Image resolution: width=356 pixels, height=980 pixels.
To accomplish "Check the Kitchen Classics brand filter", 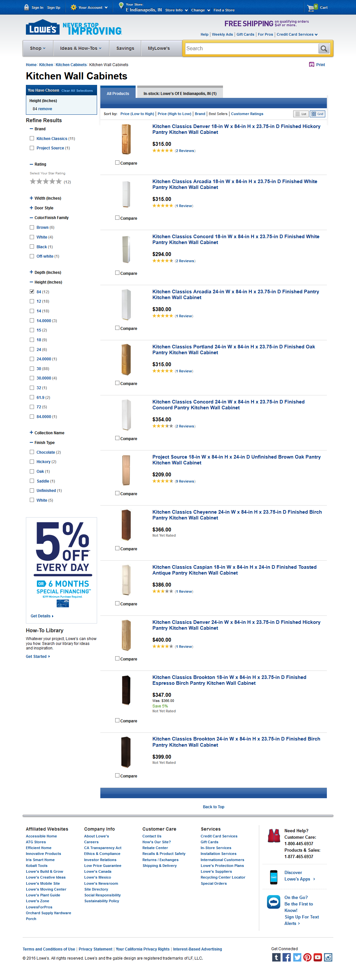I will click(32, 138).
